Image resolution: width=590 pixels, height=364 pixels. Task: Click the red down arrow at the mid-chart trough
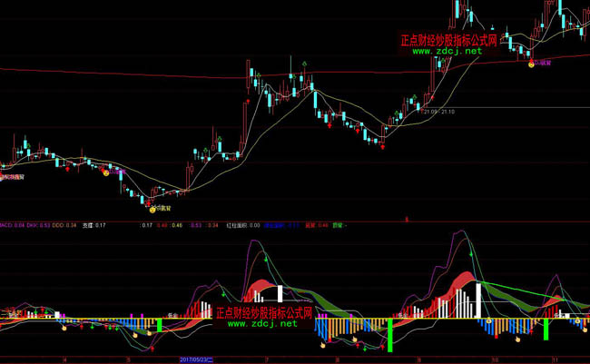[x=381, y=145]
